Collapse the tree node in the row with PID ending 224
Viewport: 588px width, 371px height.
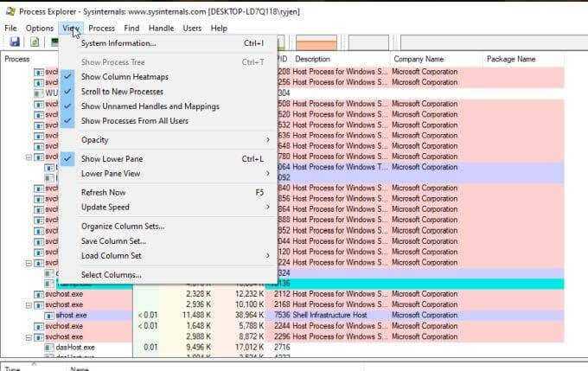click(29, 263)
